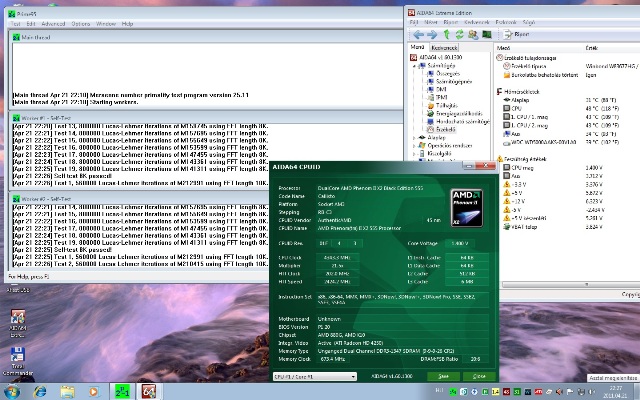Open the Total Commander desktop shortcut
Viewport: 640px width, 400px height.
coord(18,361)
